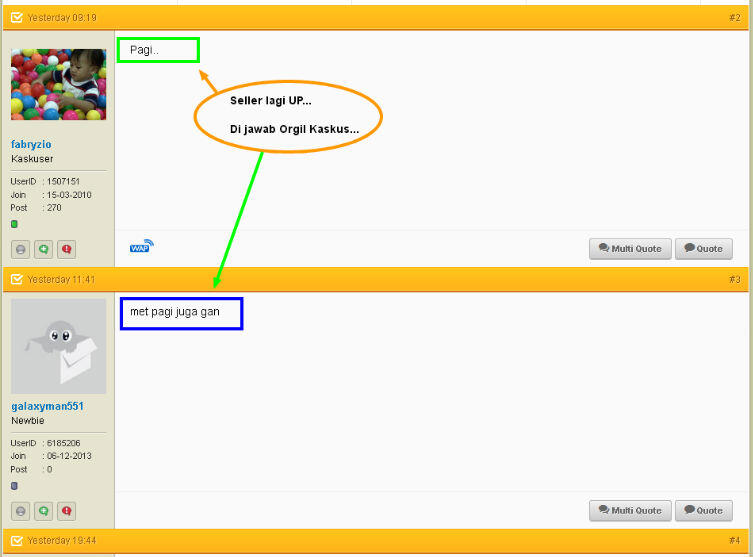Viewport: 753px width, 557px height.
Task: Open galaxyman551's user profile link
Action: [47, 406]
